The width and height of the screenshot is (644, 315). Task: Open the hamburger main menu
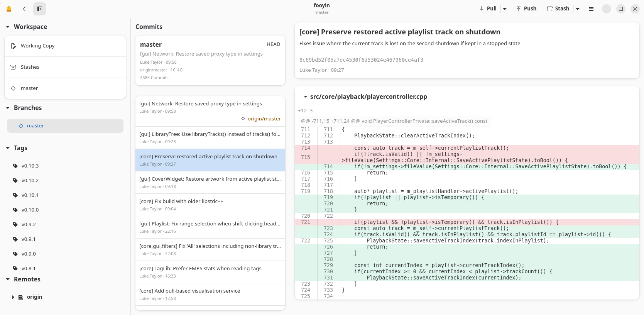pyautogui.click(x=591, y=9)
